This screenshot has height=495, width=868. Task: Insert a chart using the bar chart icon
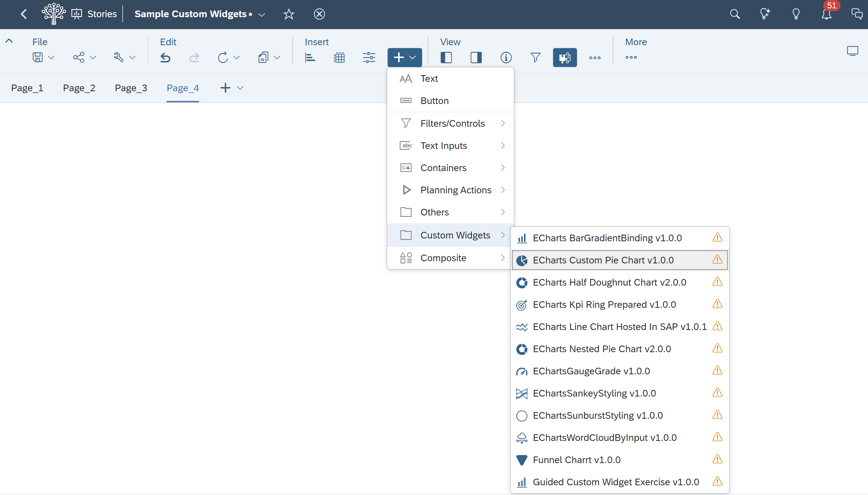(x=310, y=57)
